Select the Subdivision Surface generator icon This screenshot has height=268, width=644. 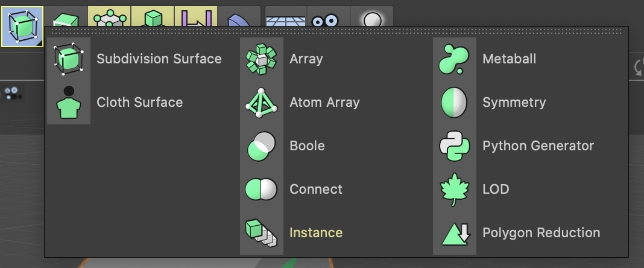(x=69, y=59)
